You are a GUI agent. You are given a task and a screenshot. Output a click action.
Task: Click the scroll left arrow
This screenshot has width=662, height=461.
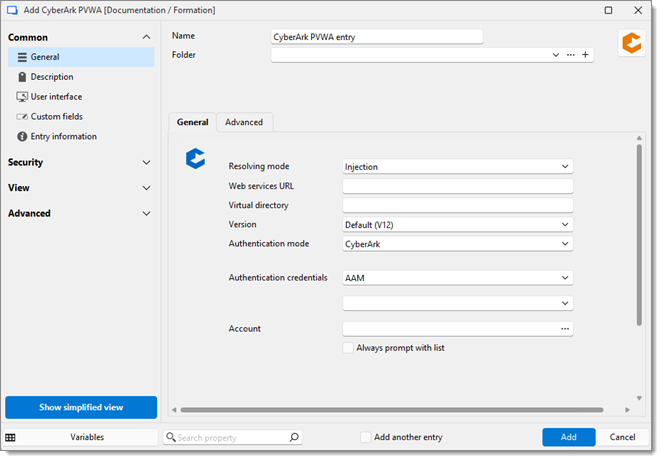pos(174,410)
